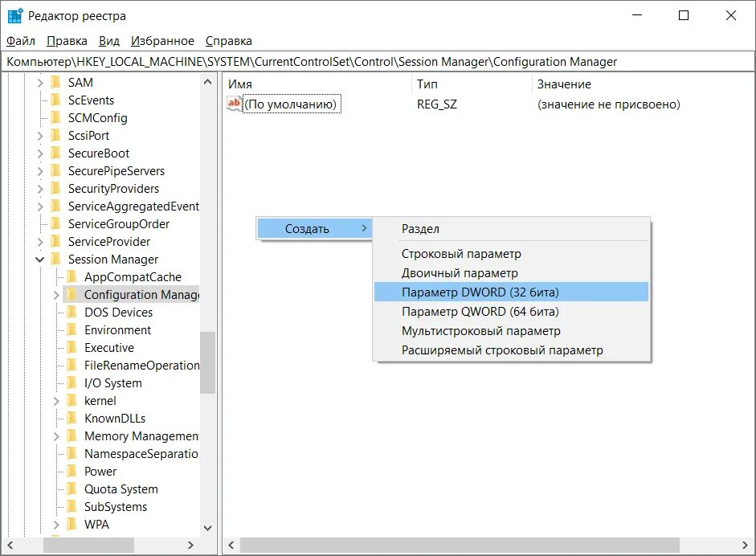This screenshot has width=756, height=556.
Task: Expand the Configuration Manager node
Action: (x=56, y=295)
